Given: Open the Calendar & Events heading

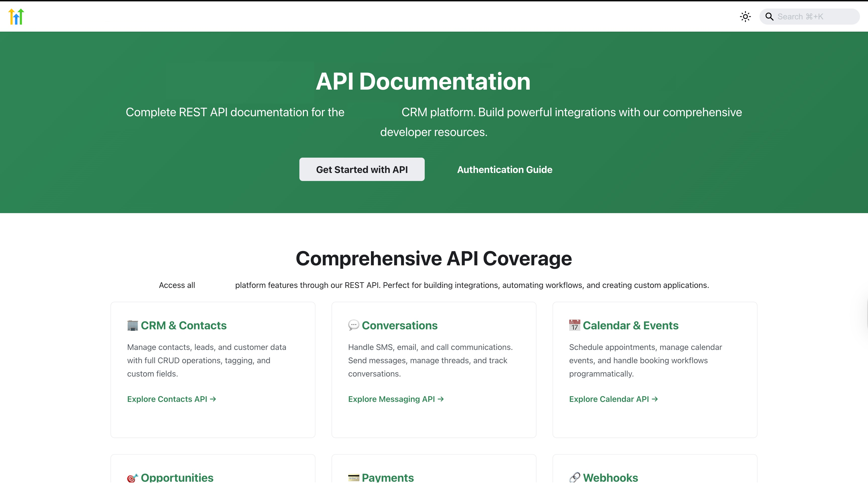Looking at the screenshot, I should pyautogui.click(x=630, y=325).
